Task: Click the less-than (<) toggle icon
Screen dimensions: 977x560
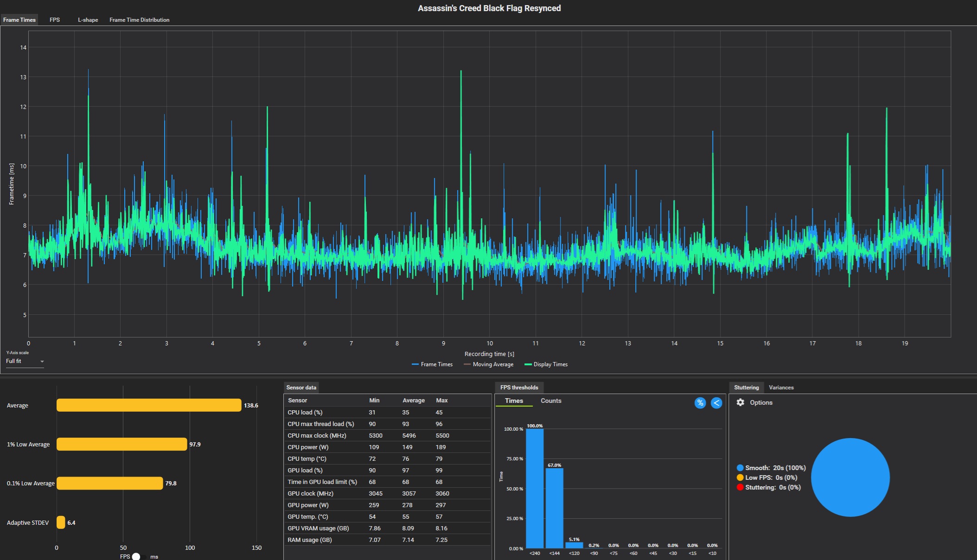Action: tap(716, 403)
